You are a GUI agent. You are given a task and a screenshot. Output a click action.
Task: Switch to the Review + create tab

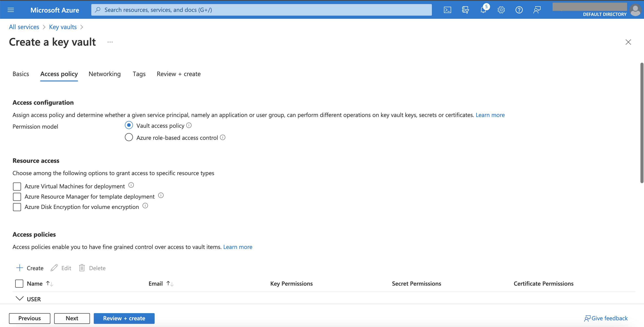tap(179, 74)
